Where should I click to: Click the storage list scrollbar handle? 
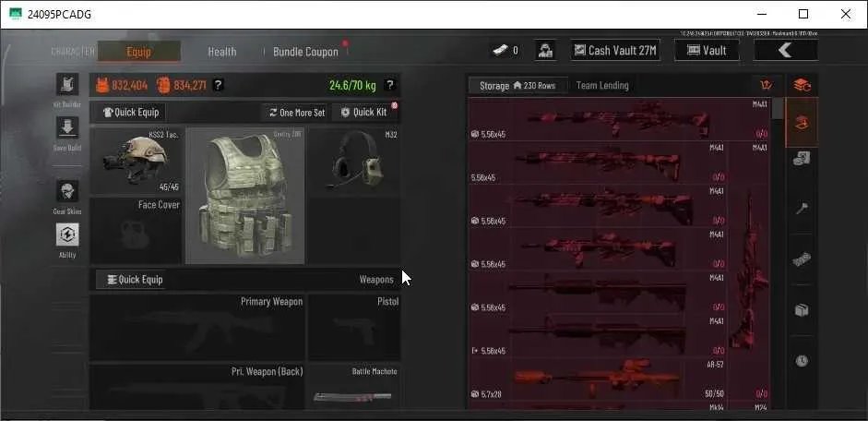(x=778, y=109)
